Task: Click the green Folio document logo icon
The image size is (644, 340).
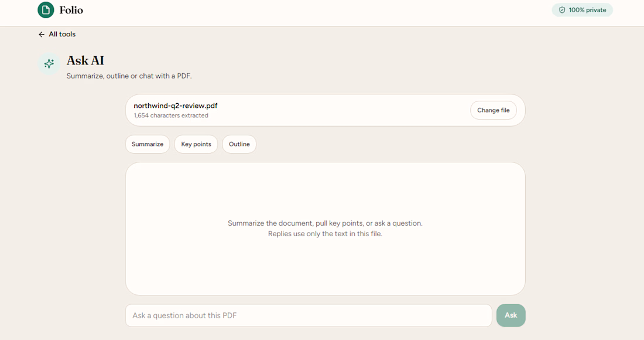Action: (46, 10)
